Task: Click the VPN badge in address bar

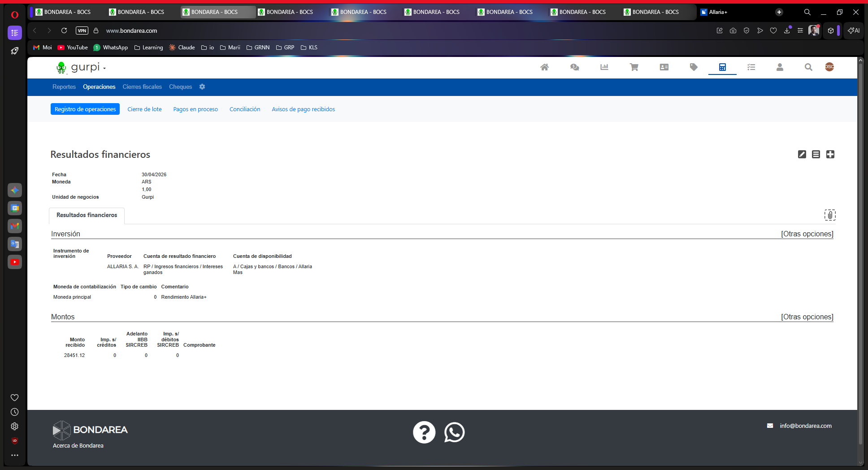Action: pyautogui.click(x=82, y=30)
